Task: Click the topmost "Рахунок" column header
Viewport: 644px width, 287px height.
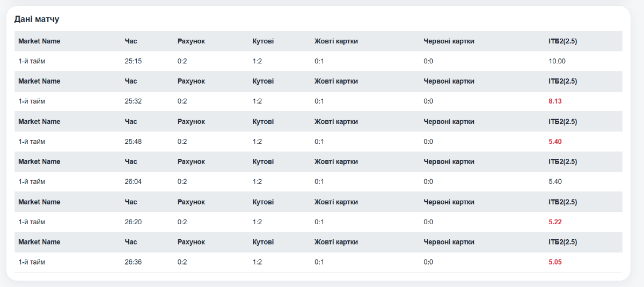Action: click(x=191, y=41)
